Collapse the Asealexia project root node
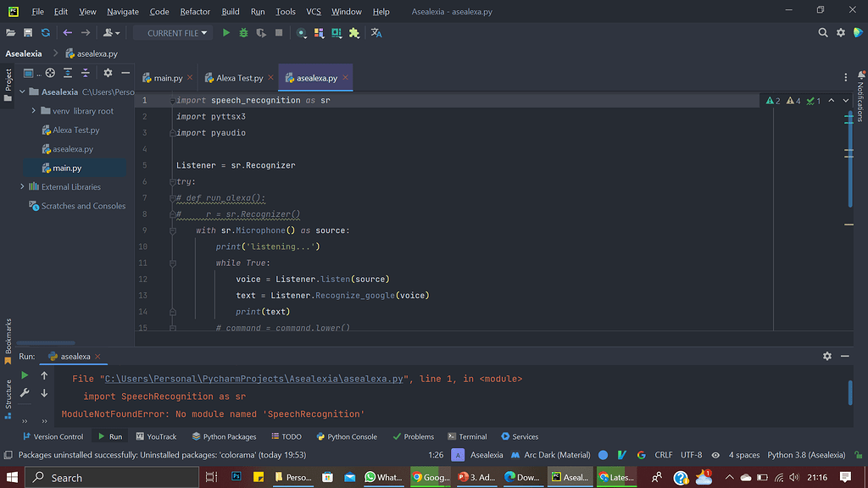 (x=22, y=91)
